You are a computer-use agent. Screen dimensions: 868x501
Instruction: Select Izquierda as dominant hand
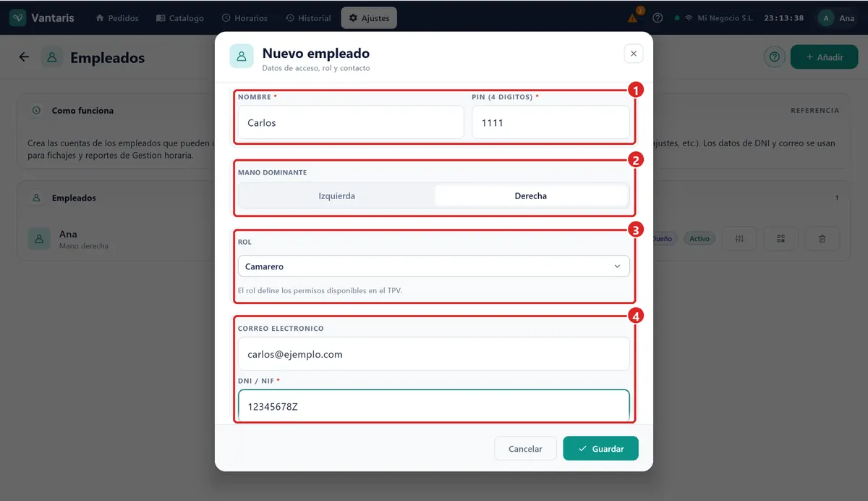337,196
